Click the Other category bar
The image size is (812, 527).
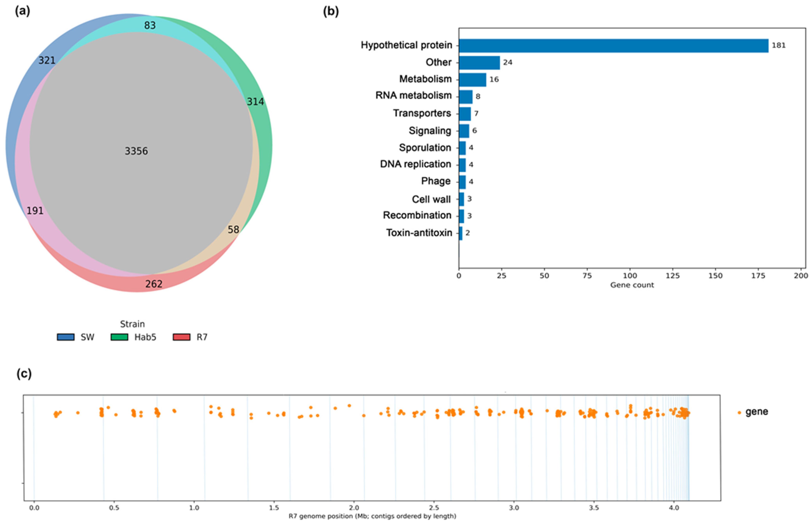click(479, 62)
